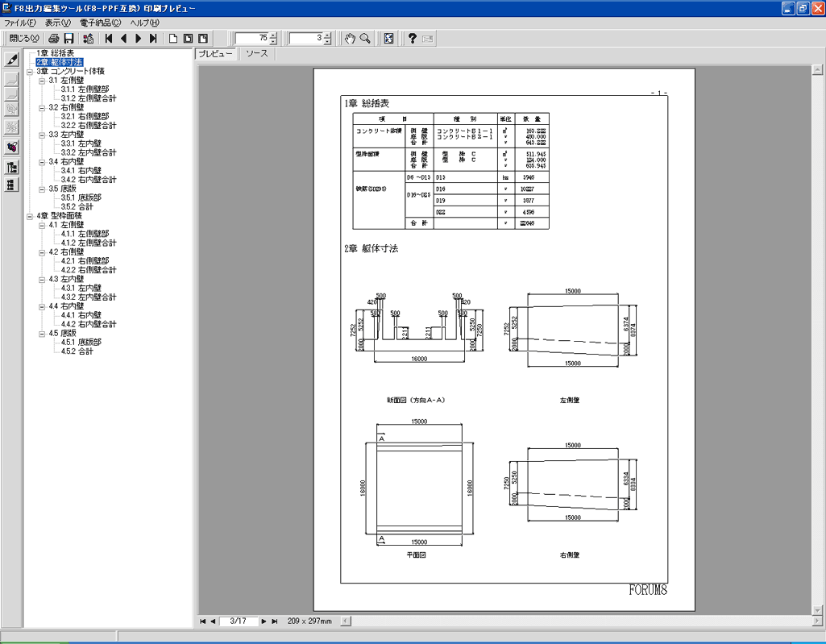Select 3.2.2 右側壁合計 tree item
Screen dimensions: 826x644
89,126
